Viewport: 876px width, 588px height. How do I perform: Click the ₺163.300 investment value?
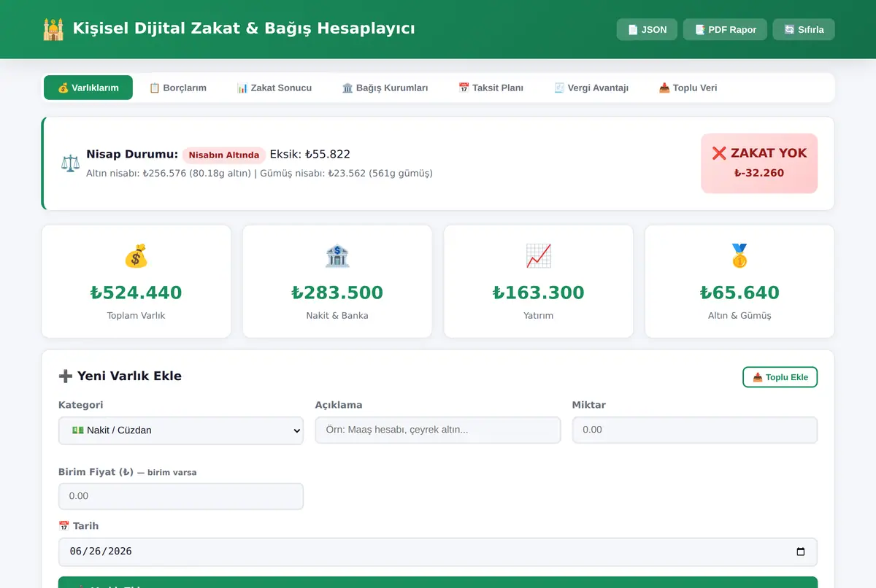point(539,293)
